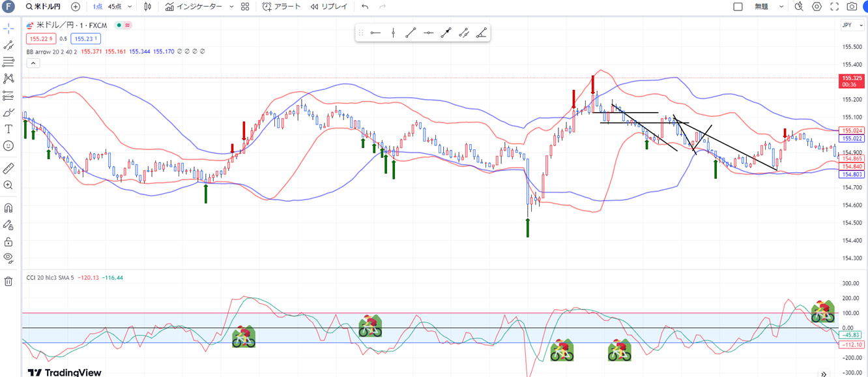Open chart settings hexagon icon
The width and height of the screenshot is (868, 377).
(817, 7)
